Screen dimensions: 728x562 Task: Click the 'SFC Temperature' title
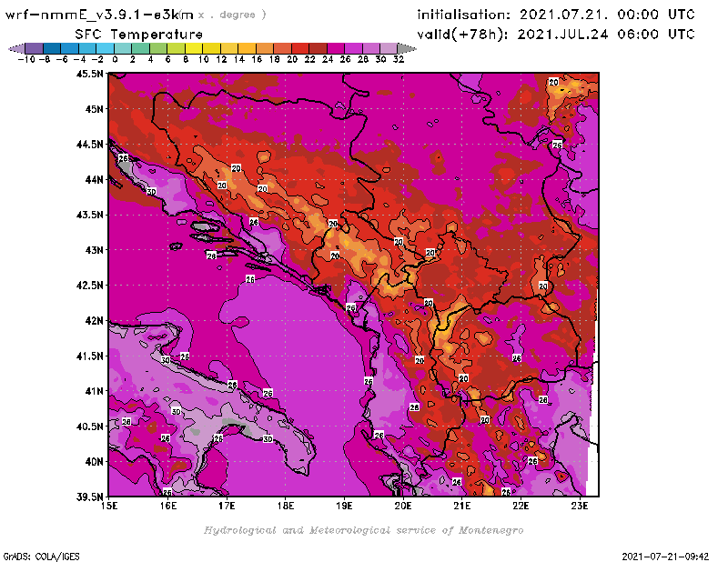(139, 35)
